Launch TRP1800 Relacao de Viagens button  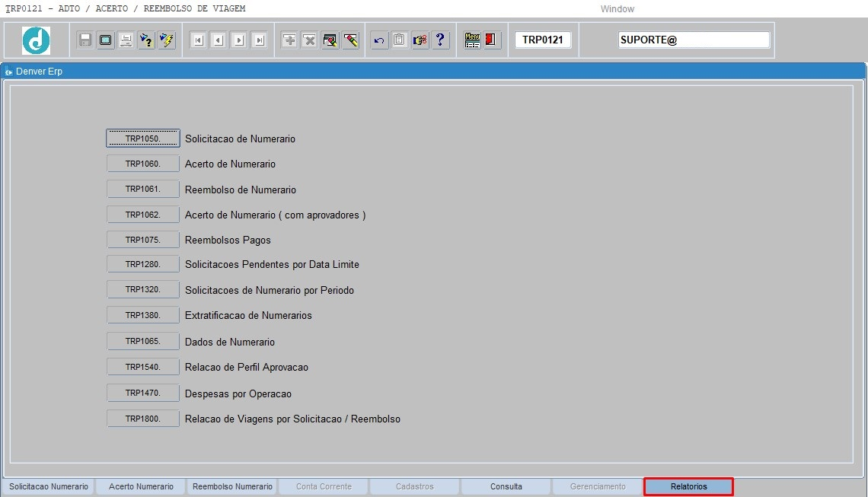point(142,419)
